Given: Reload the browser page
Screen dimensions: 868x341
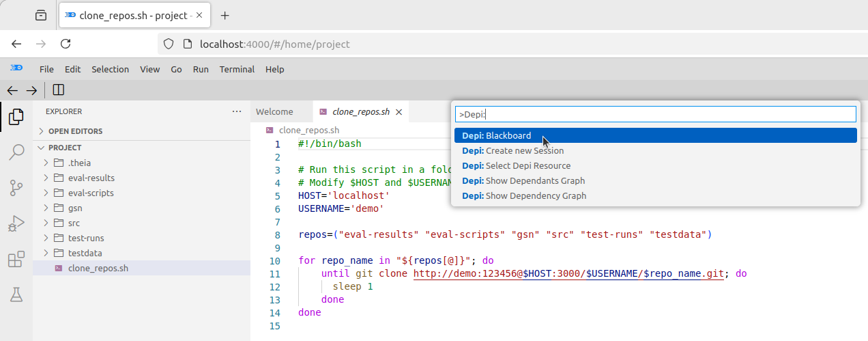Looking at the screenshot, I should [x=66, y=44].
